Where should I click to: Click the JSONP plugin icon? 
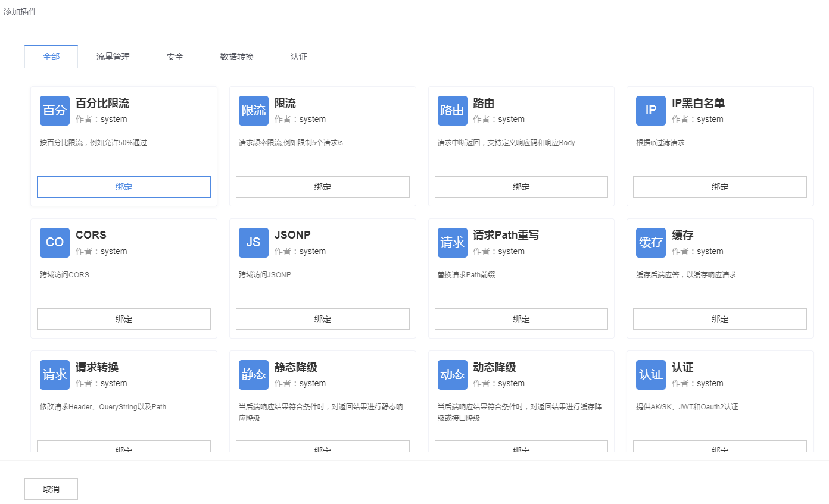(x=254, y=243)
